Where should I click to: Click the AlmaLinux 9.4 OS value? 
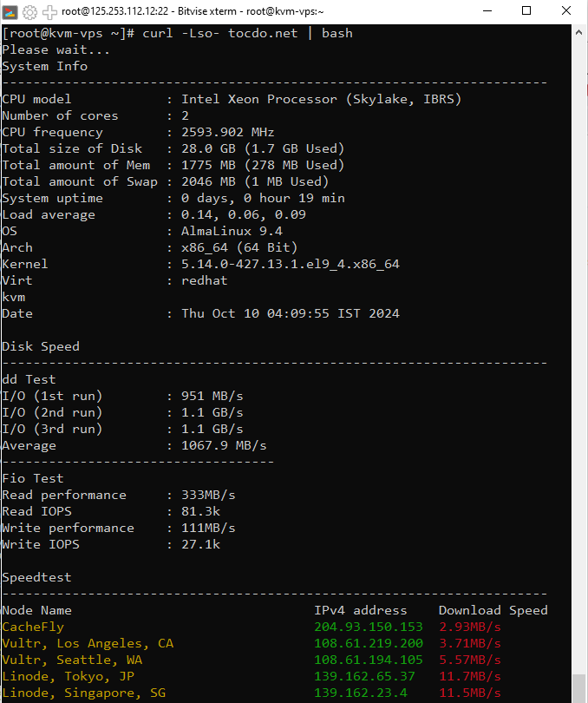coord(232,232)
